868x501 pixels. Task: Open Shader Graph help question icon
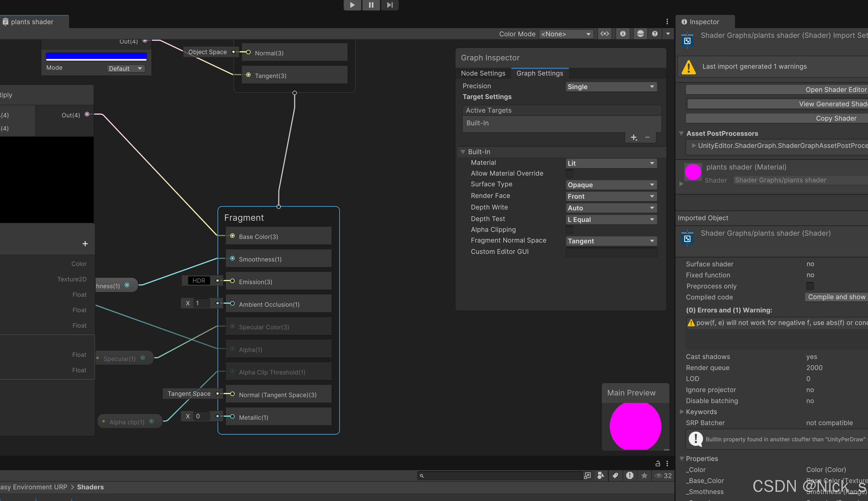(655, 34)
